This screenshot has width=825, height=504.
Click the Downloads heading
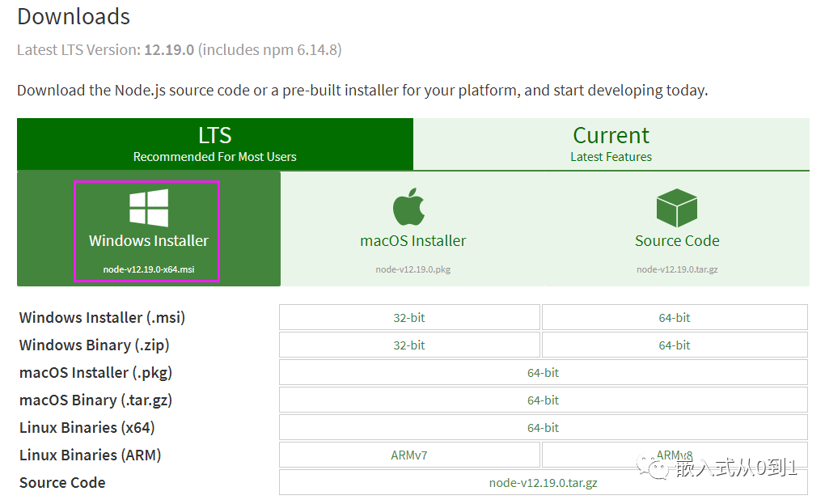(74, 17)
